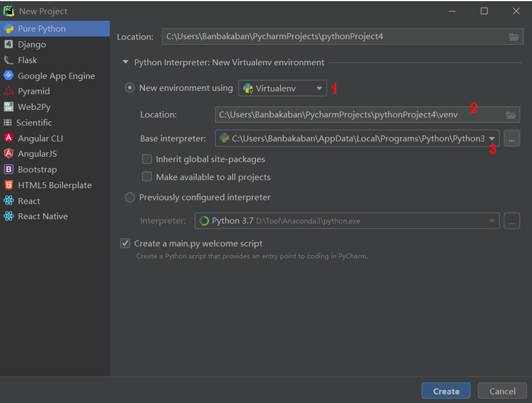Image resolution: width=532 pixels, height=403 pixels.
Task: Select Flask project type
Action: point(55,60)
